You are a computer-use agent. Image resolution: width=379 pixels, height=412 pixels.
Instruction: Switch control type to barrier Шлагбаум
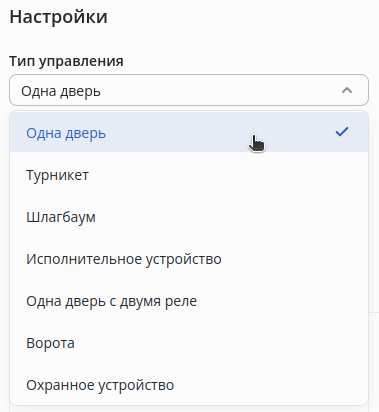pos(189,217)
